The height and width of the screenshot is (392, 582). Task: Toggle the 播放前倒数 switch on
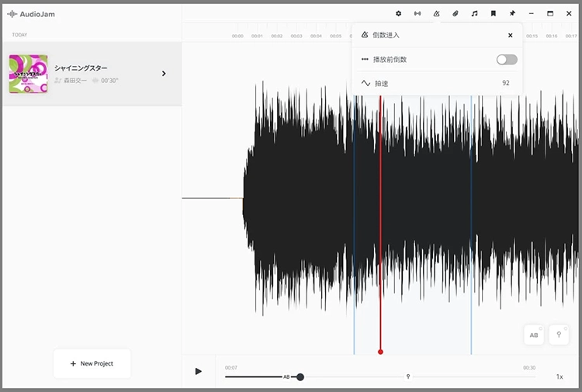click(507, 59)
